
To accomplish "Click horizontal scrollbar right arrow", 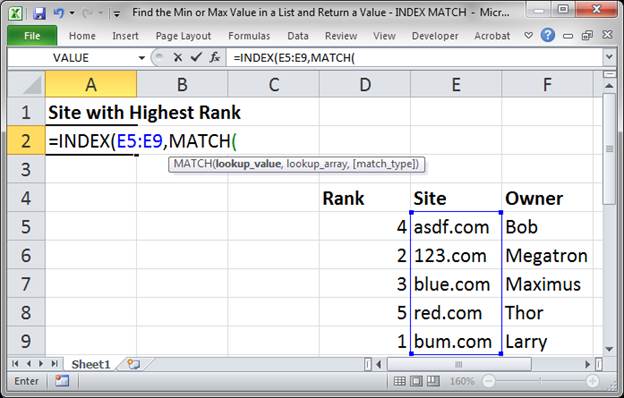I will (x=587, y=364).
